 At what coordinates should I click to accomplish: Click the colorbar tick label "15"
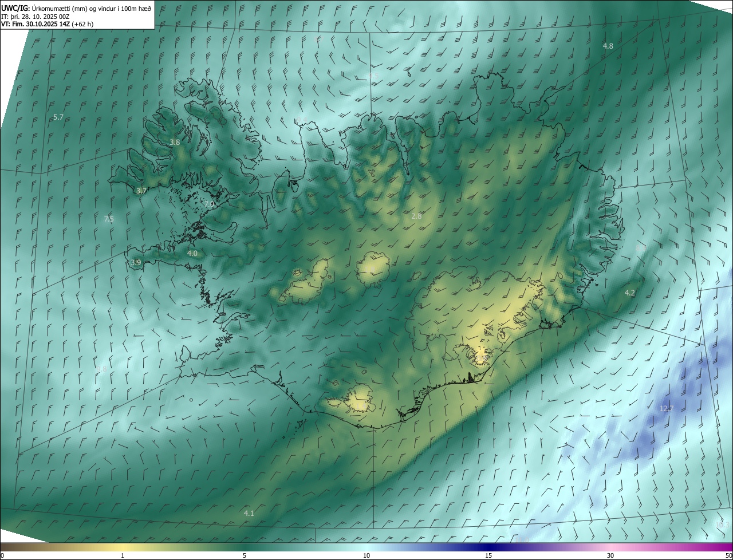click(488, 555)
